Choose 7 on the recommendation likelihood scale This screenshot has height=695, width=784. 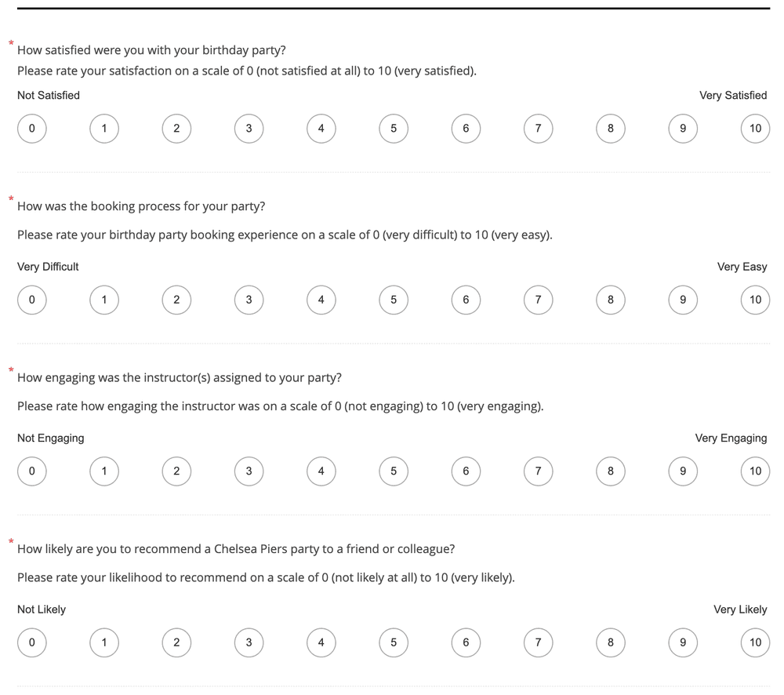pos(538,642)
